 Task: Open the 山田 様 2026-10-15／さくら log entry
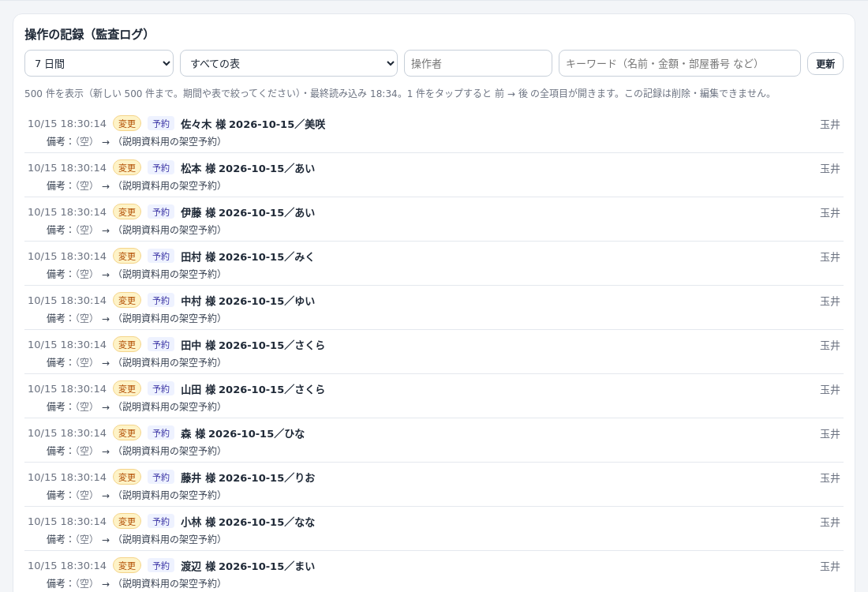434,398
